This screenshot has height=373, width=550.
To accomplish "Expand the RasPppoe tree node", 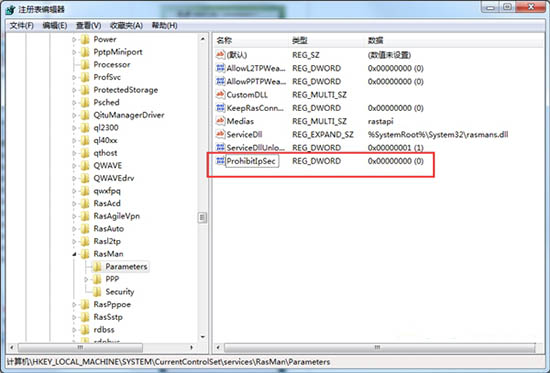I will click(x=74, y=305).
